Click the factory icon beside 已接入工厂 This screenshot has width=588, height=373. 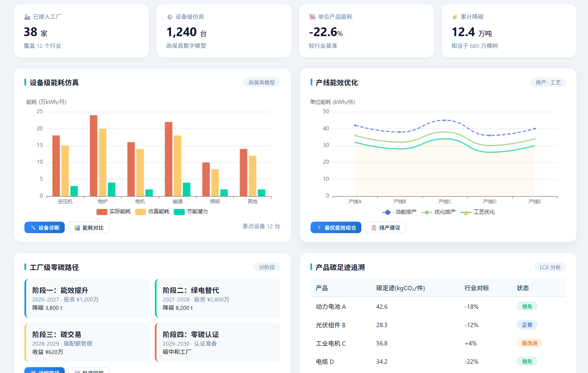[27, 17]
